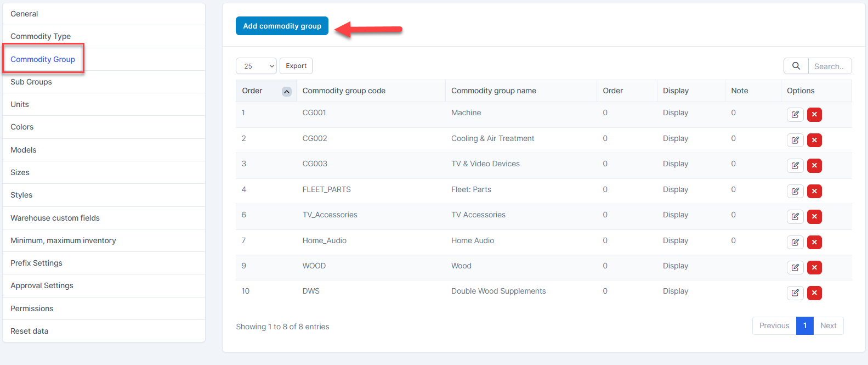Edit the Fleet: Parts row

[795, 191]
